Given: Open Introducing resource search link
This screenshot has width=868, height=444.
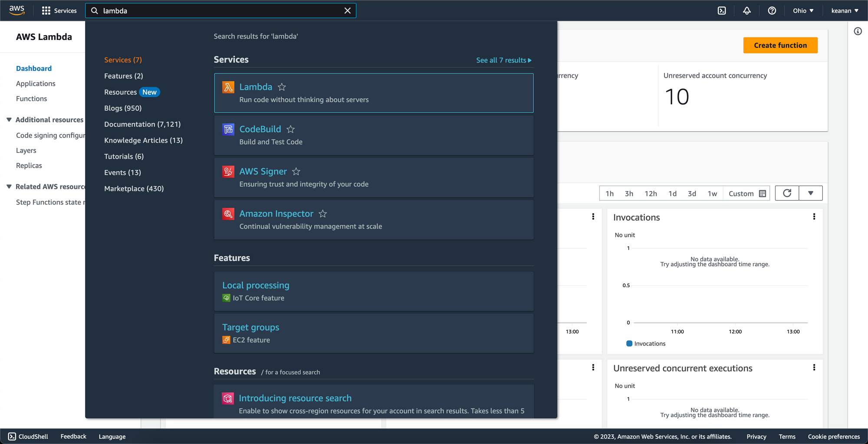Looking at the screenshot, I should coord(295,398).
